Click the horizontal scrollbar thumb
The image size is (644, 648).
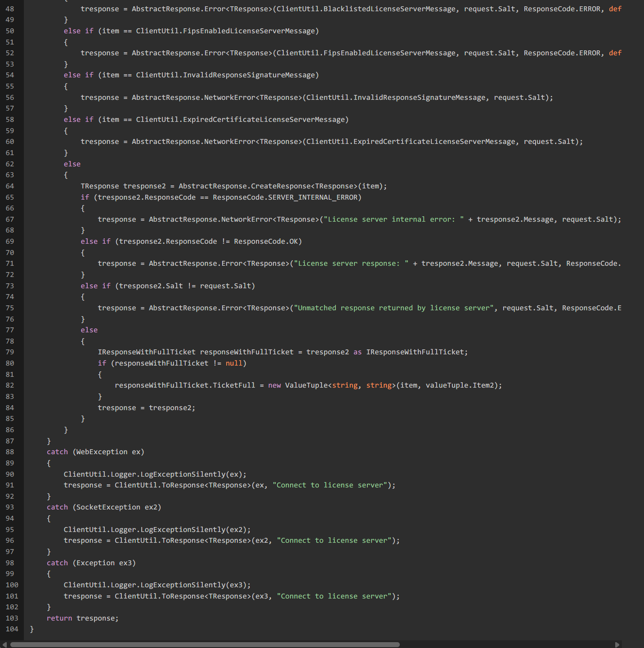[x=205, y=644]
